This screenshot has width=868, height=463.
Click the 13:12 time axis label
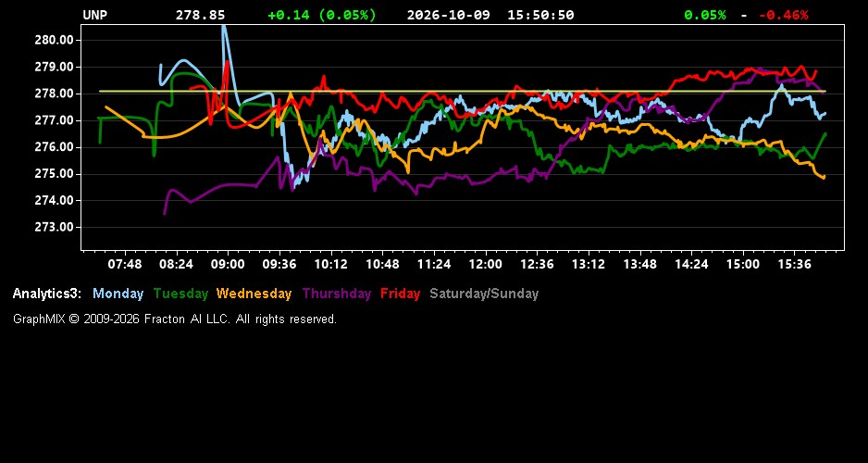pyautogui.click(x=589, y=264)
